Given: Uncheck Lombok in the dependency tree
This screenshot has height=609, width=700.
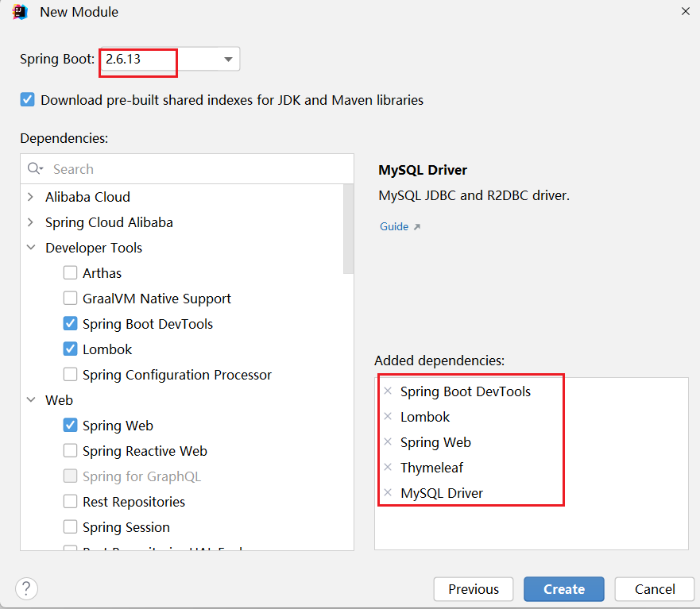Looking at the screenshot, I should [70, 349].
